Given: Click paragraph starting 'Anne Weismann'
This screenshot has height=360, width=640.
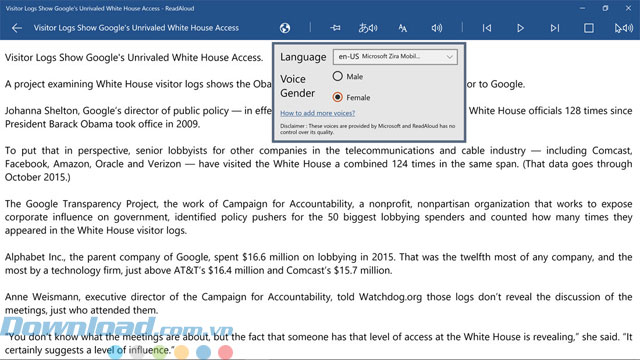Looking at the screenshot, I should click(318, 303).
